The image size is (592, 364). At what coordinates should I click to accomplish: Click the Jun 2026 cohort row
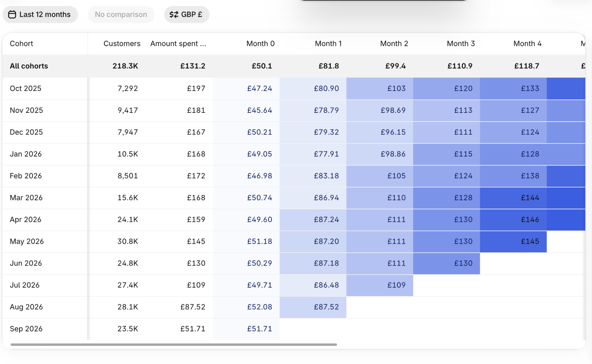click(x=294, y=263)
